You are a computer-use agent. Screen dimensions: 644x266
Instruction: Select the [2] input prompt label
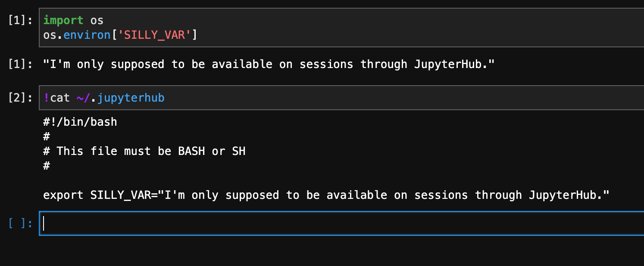pyautogui.click(x=20, y=98)
